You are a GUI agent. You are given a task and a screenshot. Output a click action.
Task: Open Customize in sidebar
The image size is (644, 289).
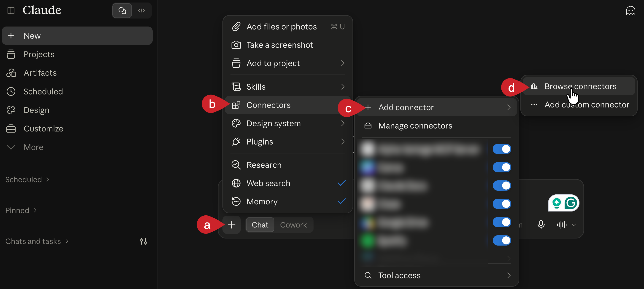tap(77, 129)
